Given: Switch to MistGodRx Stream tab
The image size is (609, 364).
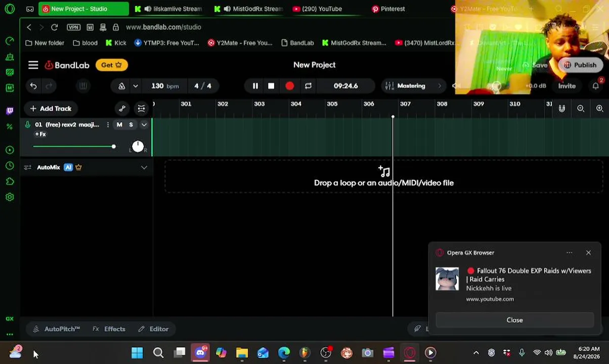Looking at the screenshot, I should click(x=248, y=9).
